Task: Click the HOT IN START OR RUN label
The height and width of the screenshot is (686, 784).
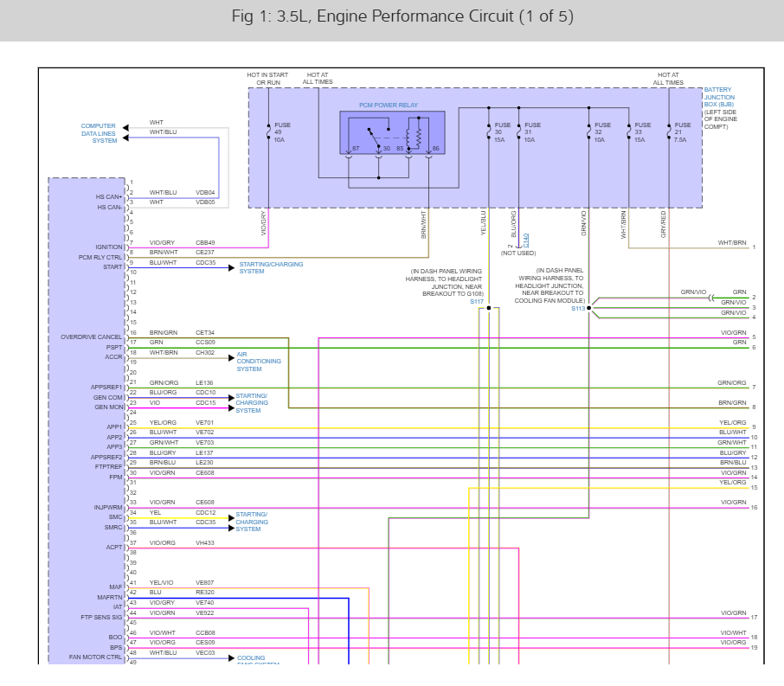Action: coord(267,79)
